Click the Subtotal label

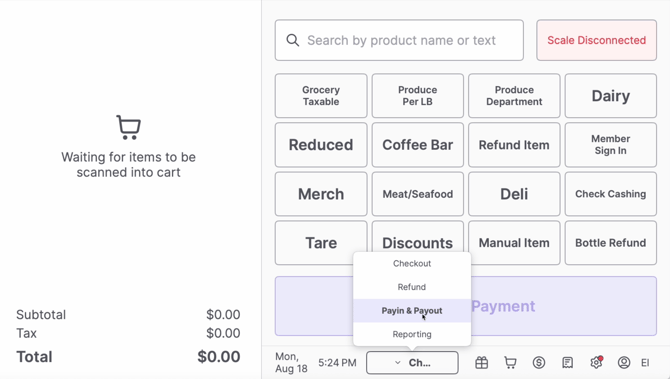[x=41, y=314]
